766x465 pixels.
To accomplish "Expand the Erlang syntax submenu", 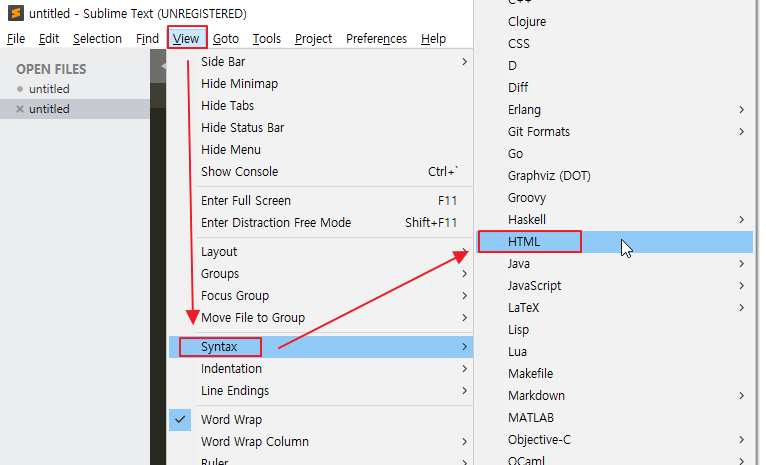I will 615,109.
